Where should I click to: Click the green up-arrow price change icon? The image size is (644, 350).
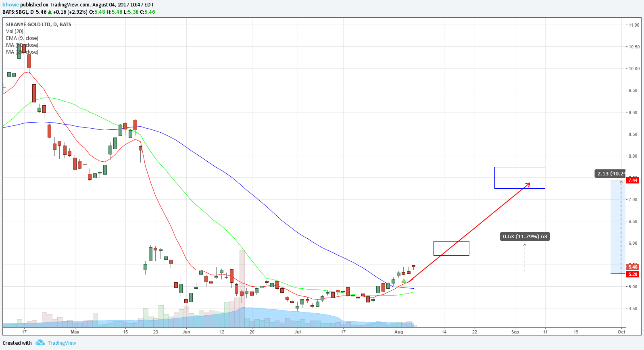(x=50, y=12)
